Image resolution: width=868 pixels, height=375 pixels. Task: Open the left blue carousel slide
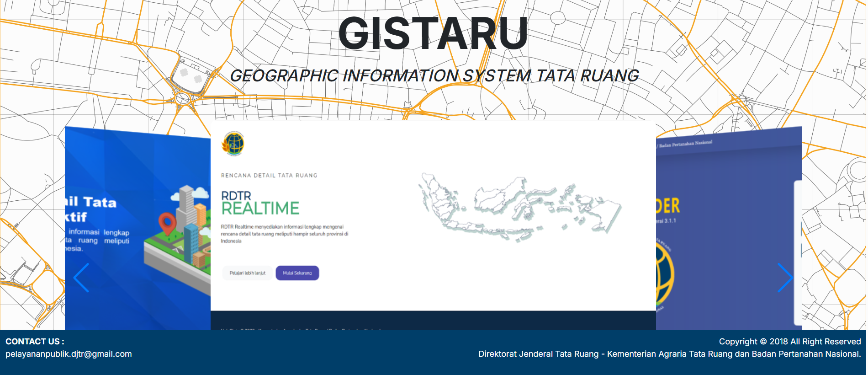(138, 229)
